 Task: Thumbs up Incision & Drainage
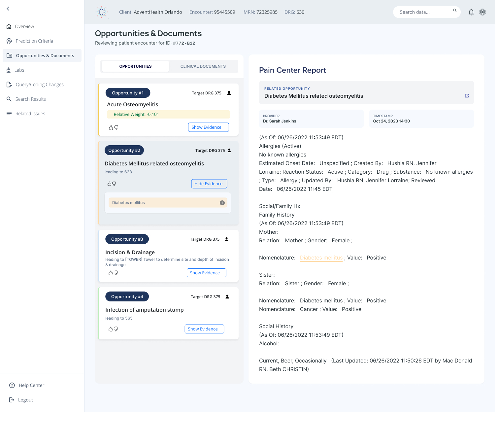pyautogui.click(x=111, y=273)
